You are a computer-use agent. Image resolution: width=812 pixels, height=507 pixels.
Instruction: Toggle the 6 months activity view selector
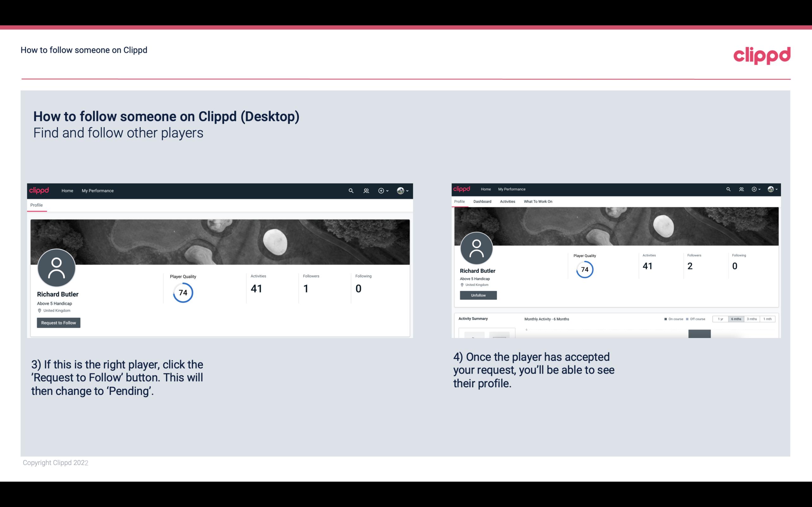[735, 319]
